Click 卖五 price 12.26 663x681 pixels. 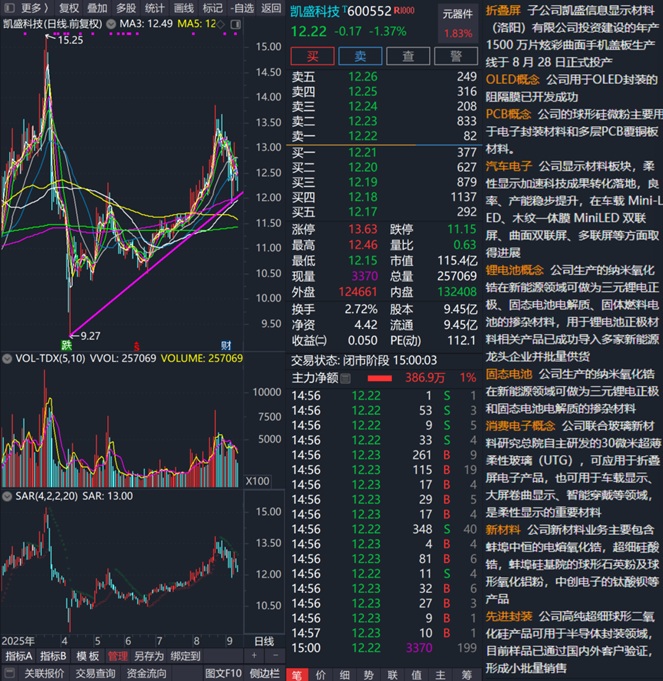(x=363, y=77)
